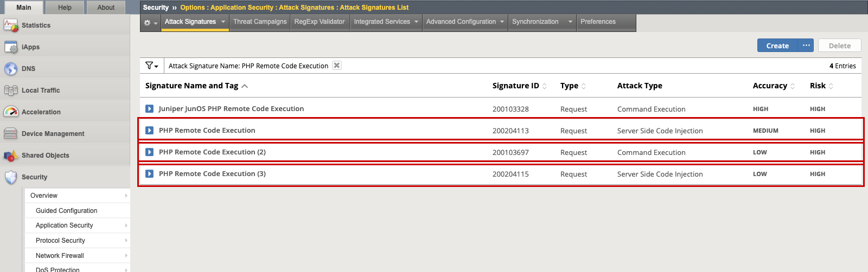Open Guided Configuration
Screen dimensions: 868x272
[x=78, y=211]
